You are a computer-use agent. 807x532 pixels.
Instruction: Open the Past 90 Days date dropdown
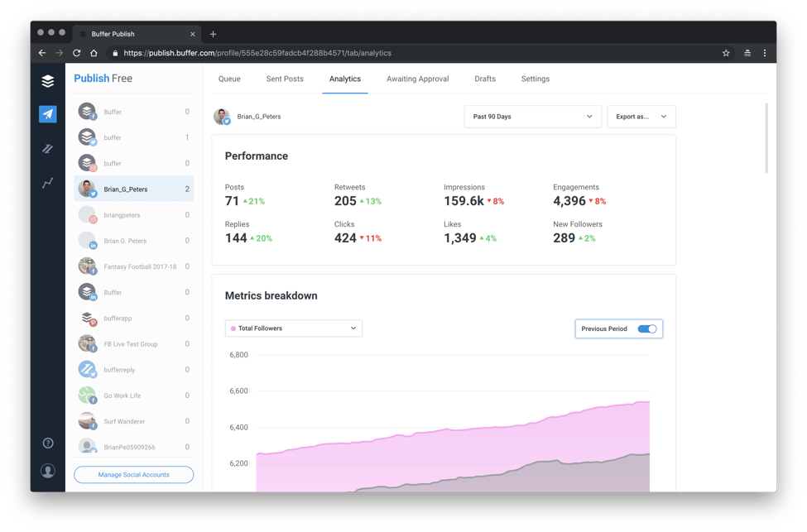[x=532, y=117]
